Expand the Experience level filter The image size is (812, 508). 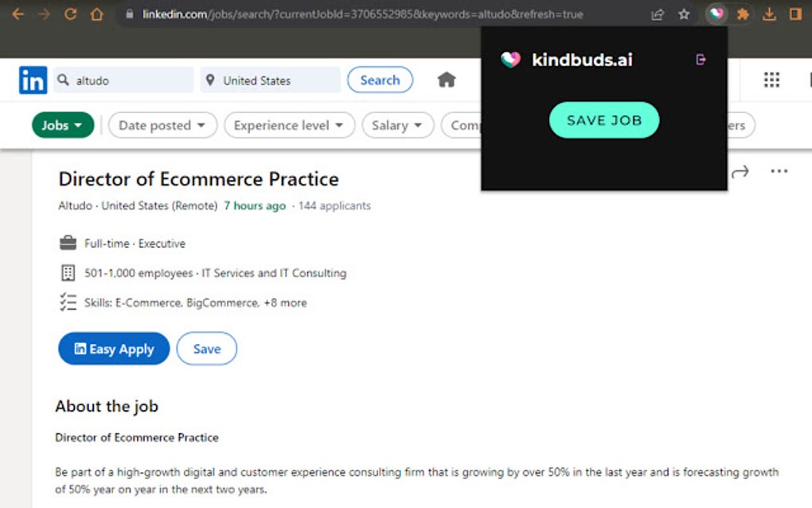pos(288,125)
